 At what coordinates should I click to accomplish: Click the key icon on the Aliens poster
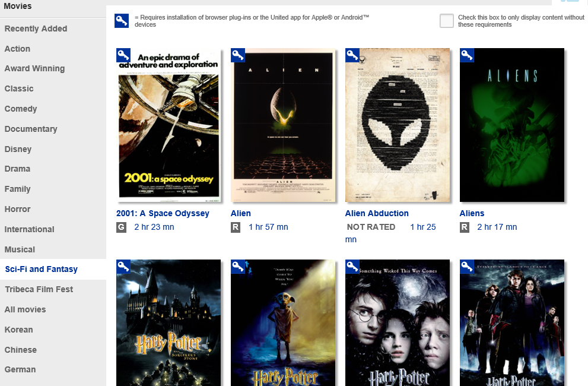[x=467, y=55]
